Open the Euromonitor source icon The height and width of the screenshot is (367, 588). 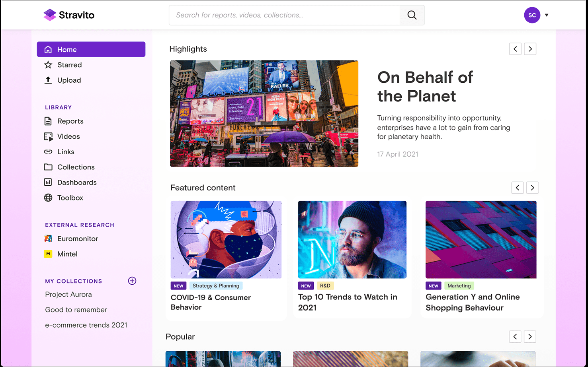point(48,239)
